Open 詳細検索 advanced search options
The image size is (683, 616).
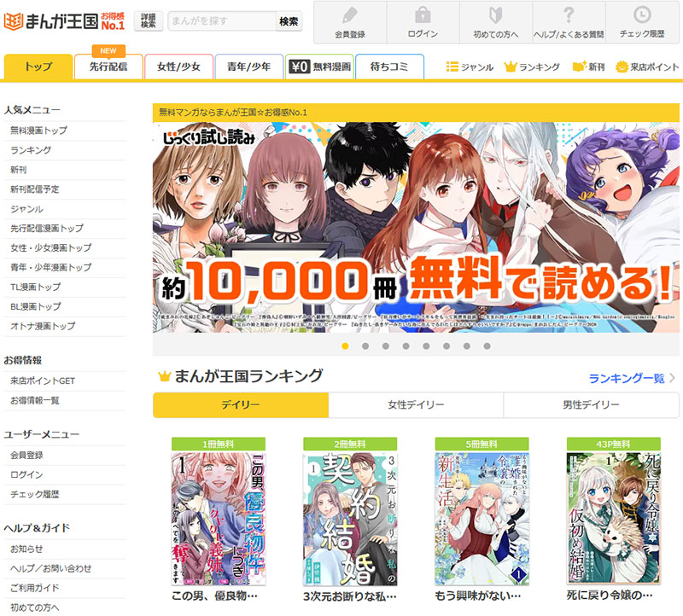(x=149, y=21)
